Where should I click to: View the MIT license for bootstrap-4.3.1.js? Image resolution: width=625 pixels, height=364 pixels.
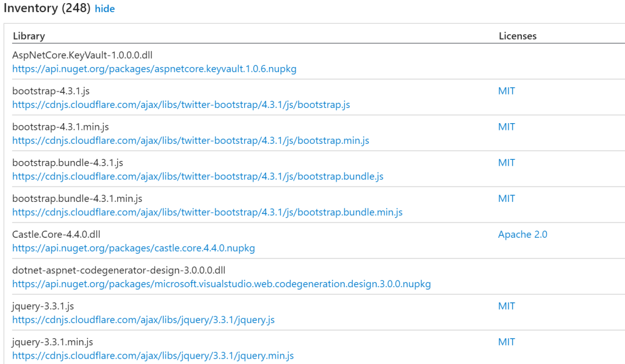tap(507, 91)
